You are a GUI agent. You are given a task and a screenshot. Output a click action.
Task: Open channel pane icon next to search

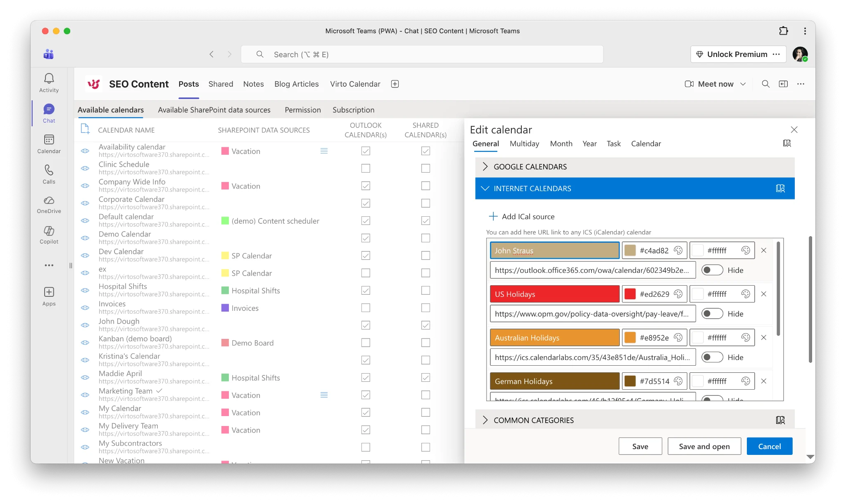pos(783,84)
